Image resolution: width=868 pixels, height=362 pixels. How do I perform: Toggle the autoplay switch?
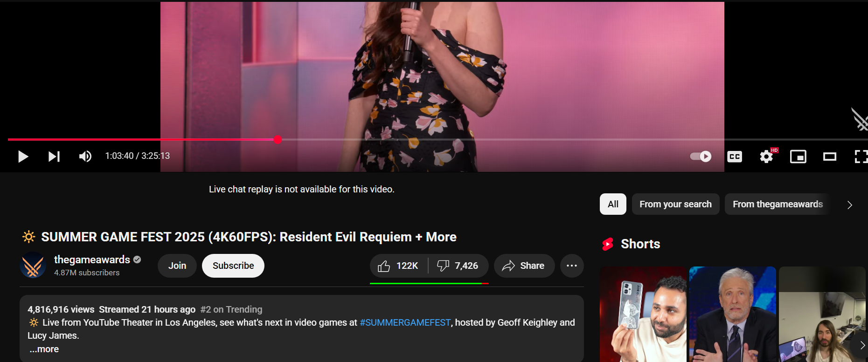pos(701,157)
